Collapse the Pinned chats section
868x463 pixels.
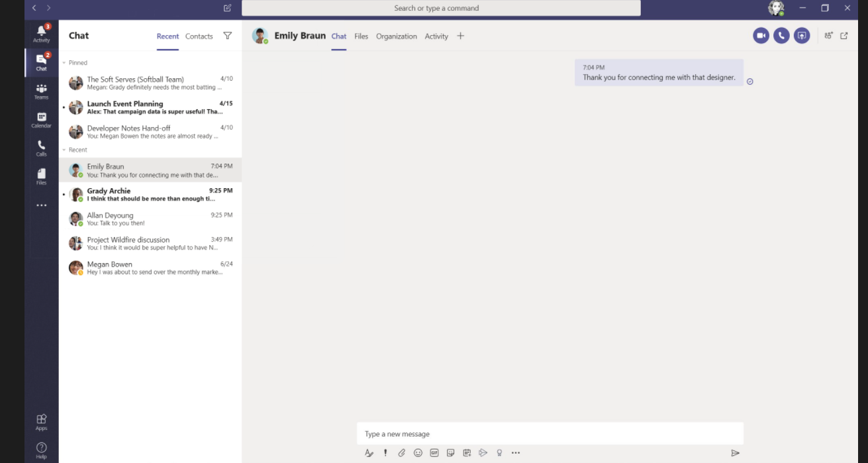(x=66, y=62)
